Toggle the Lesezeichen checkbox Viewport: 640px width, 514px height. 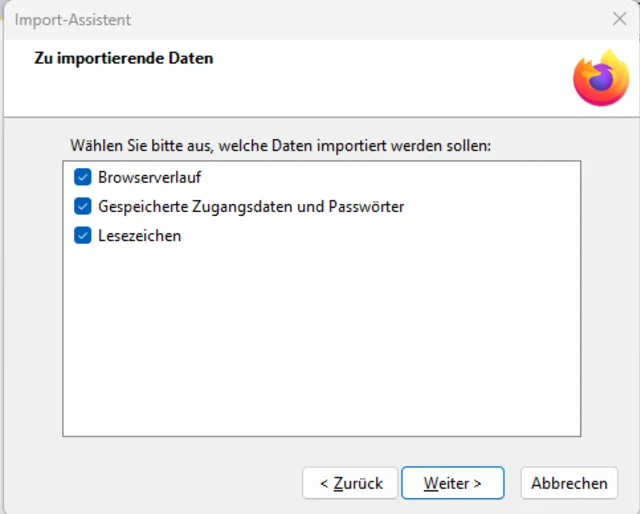82,237
